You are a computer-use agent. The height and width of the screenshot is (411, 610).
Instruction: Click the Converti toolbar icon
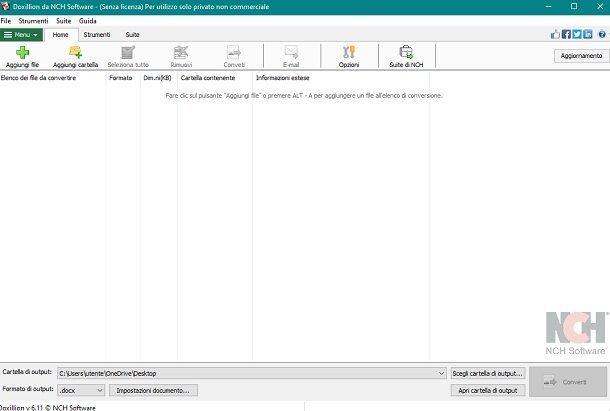tap(234, 53)
